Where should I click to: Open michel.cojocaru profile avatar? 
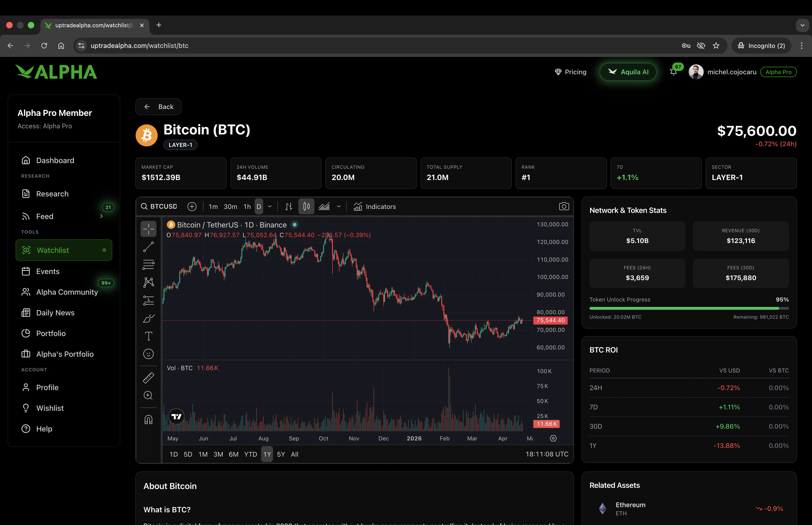[x=696, y=72]
